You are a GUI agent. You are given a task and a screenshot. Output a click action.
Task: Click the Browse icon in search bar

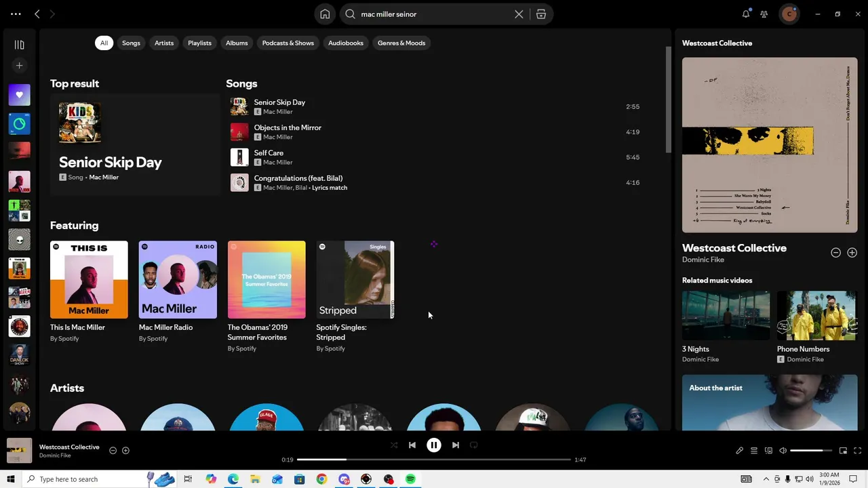point(541,14)
